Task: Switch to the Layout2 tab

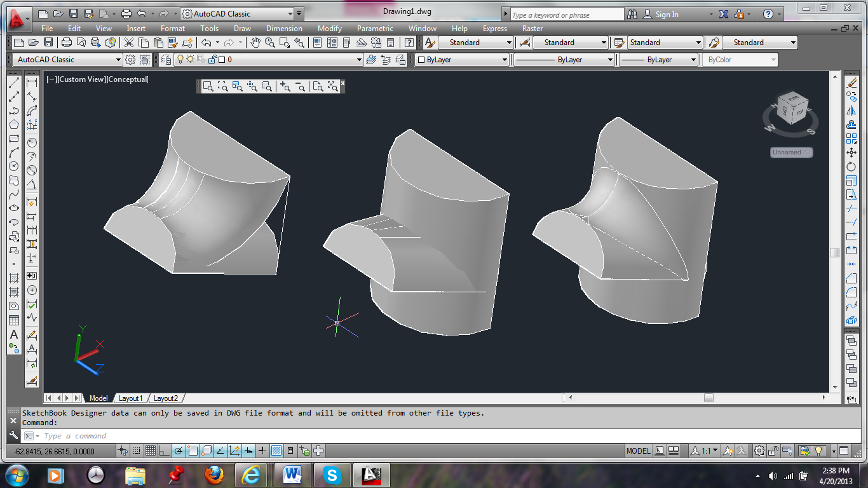Action: point(166,398)
